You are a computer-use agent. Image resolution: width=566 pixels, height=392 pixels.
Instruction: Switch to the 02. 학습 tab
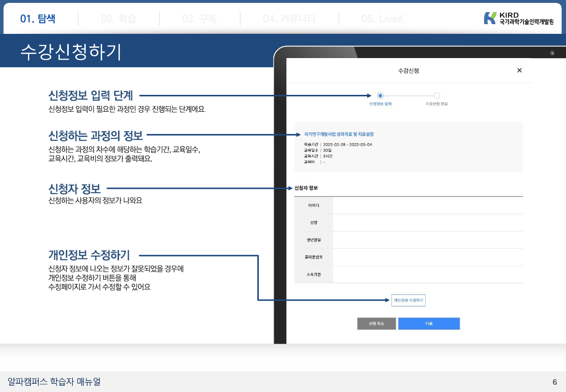pyautogui.click(x=119, y=19)
